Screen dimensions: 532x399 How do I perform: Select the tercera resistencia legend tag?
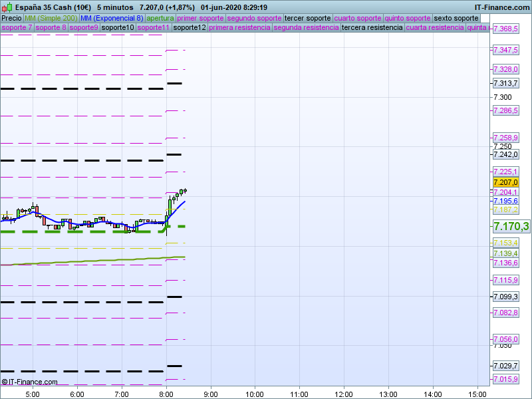[372, 28]
